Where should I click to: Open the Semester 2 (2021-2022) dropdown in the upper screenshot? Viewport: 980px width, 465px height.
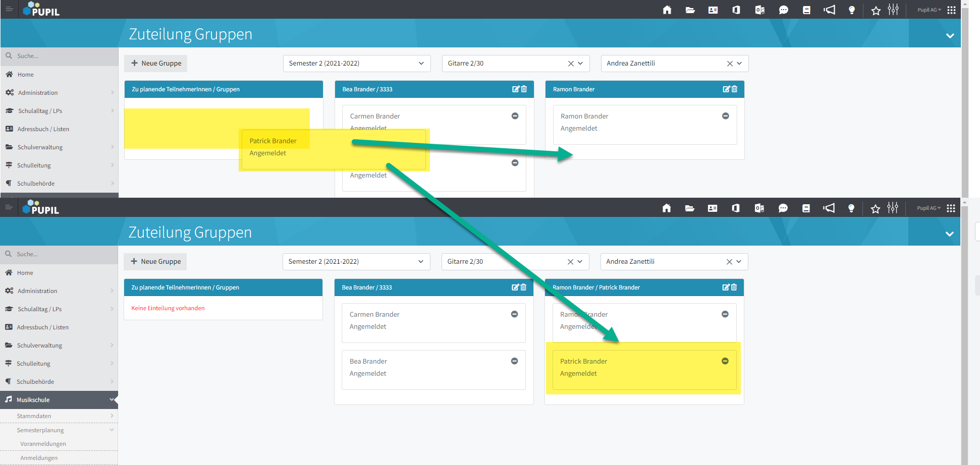pos(357,64)
